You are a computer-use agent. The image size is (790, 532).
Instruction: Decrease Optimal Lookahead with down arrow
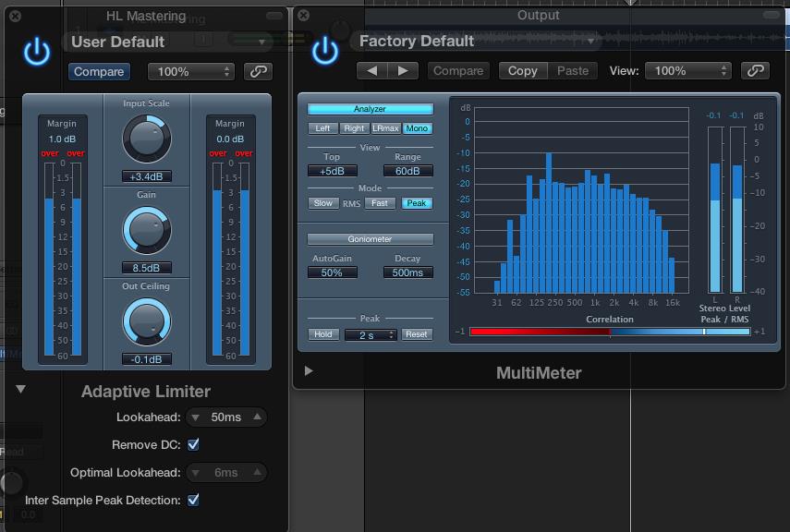[196, 473]
